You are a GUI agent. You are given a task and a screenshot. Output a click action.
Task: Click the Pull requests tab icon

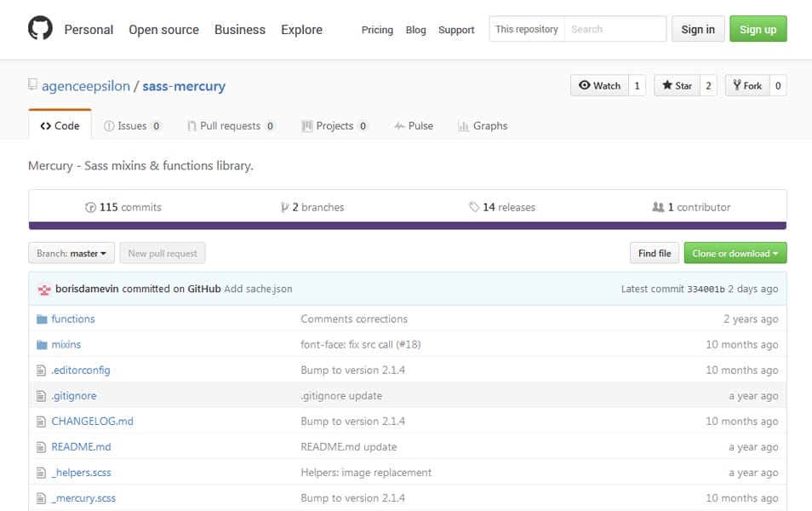click(192, 126)
